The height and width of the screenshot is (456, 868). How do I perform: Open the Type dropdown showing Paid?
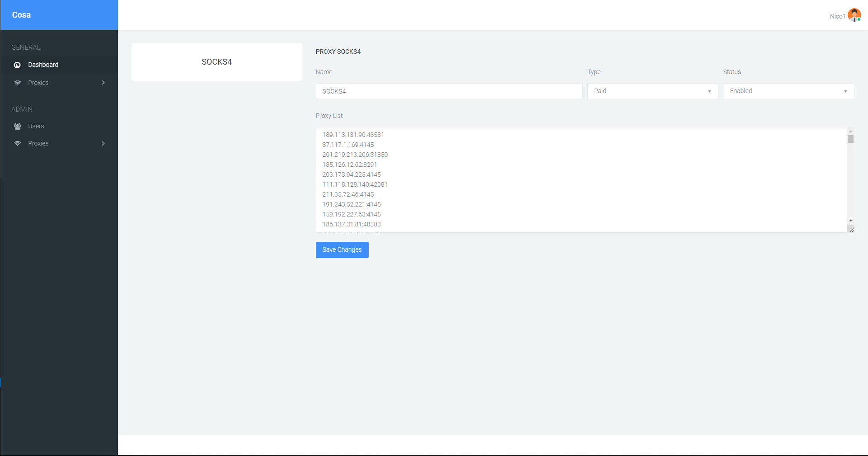point(652,91)
